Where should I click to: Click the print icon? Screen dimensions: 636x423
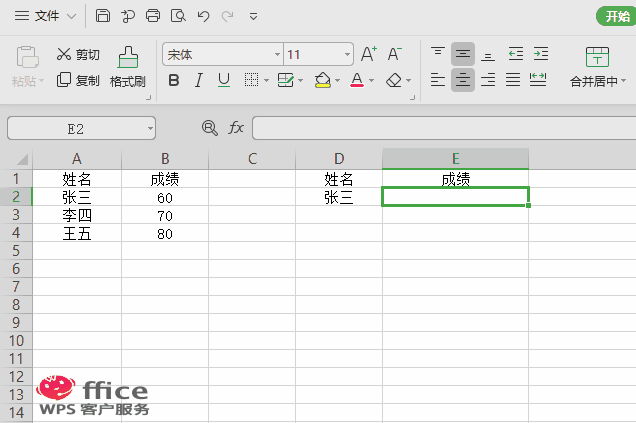(153, 16)
